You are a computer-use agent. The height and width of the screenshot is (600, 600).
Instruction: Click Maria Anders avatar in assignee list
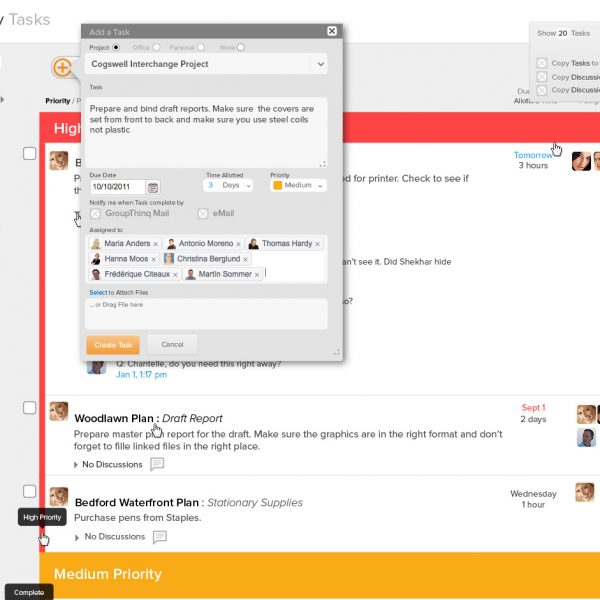coord(96,243)
